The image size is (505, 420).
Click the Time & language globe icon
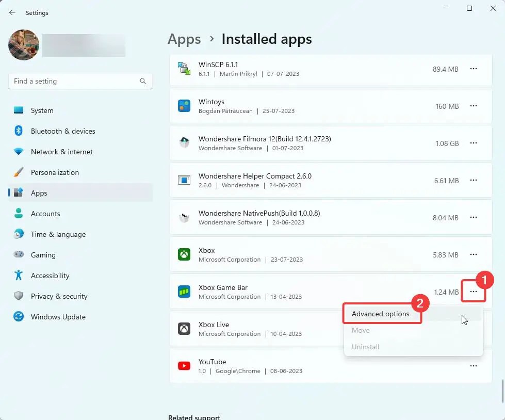[19, 234]
